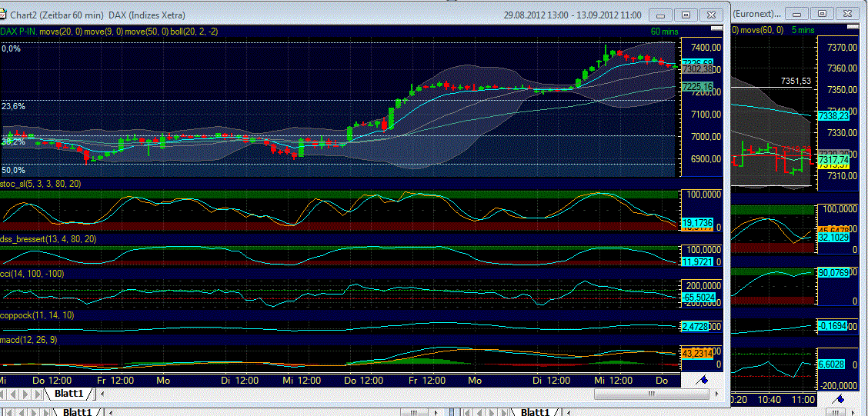Click the 6,6028 value marker in the Euronext window
This screenshot has height=416, width=868.
coord(831,365)
